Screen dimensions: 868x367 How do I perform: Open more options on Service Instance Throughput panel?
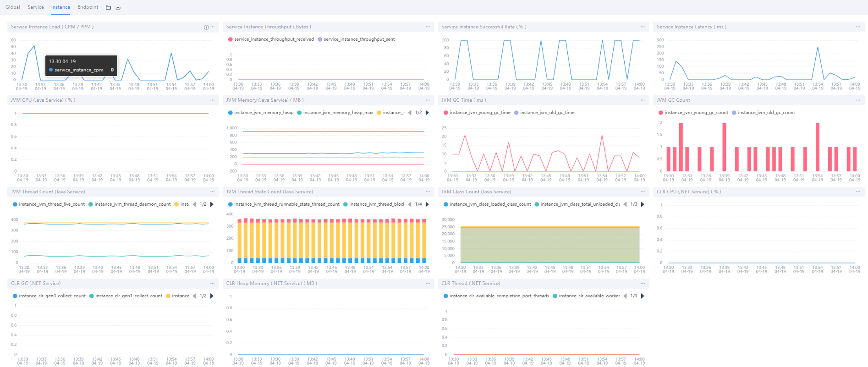(428, 27)
